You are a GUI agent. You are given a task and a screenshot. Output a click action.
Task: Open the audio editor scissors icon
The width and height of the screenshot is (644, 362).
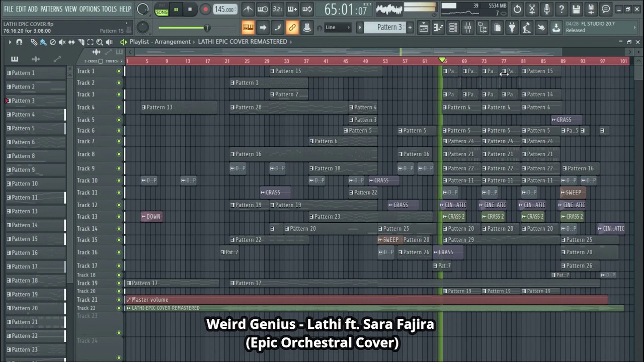click(532, 9)
